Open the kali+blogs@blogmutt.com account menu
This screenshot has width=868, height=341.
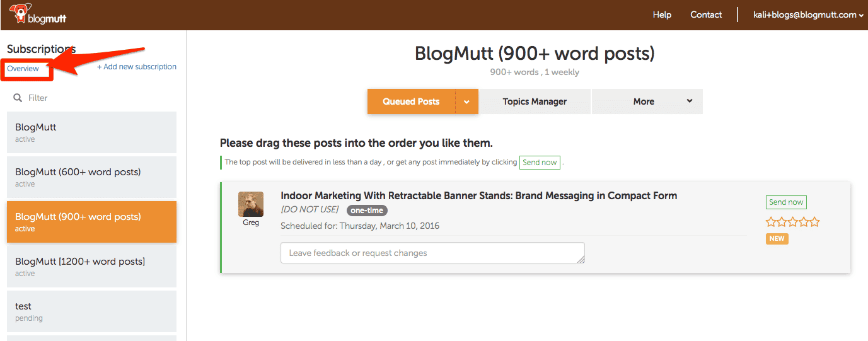808,14
